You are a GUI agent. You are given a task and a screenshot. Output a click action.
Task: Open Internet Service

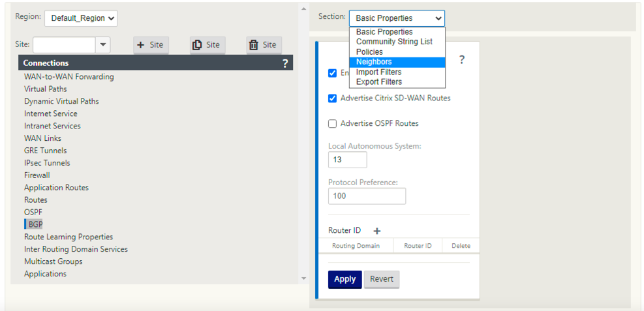(50, 113)
